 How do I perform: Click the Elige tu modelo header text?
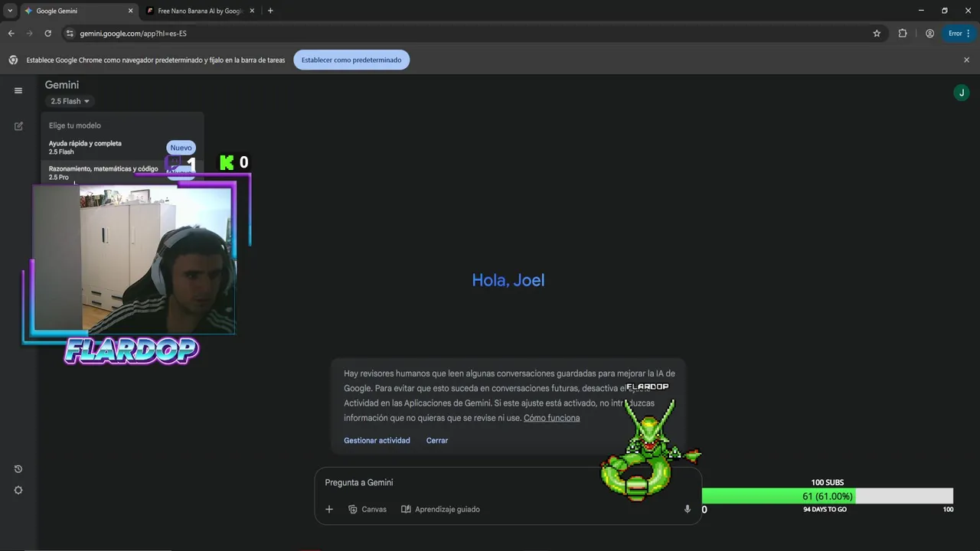75,126
